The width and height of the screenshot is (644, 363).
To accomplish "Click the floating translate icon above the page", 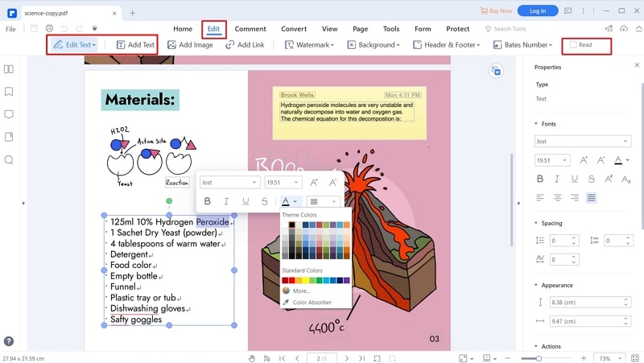I will click(x=496, y=71).
